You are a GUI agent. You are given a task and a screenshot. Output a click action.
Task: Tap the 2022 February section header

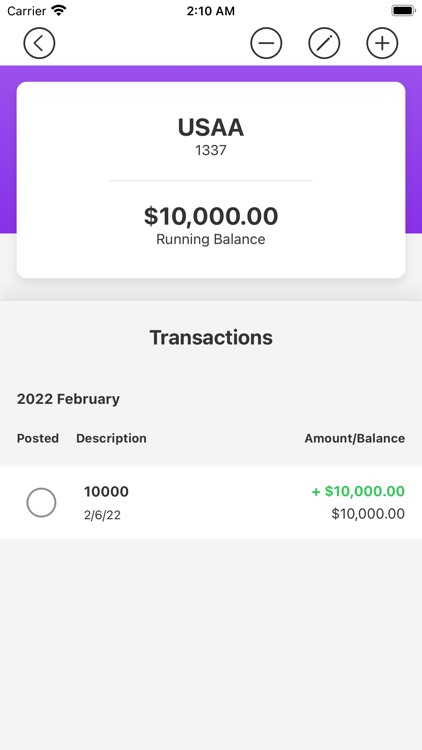click(68, 399)
